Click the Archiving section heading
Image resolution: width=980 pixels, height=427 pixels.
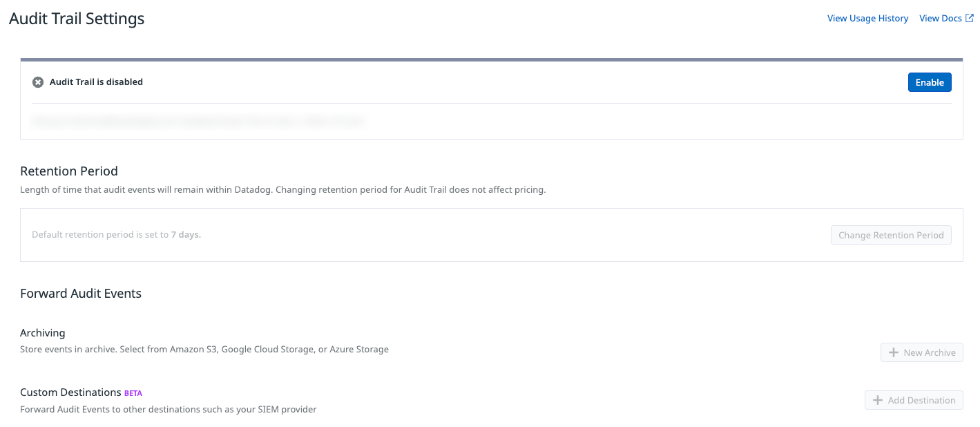pos(43,333)
